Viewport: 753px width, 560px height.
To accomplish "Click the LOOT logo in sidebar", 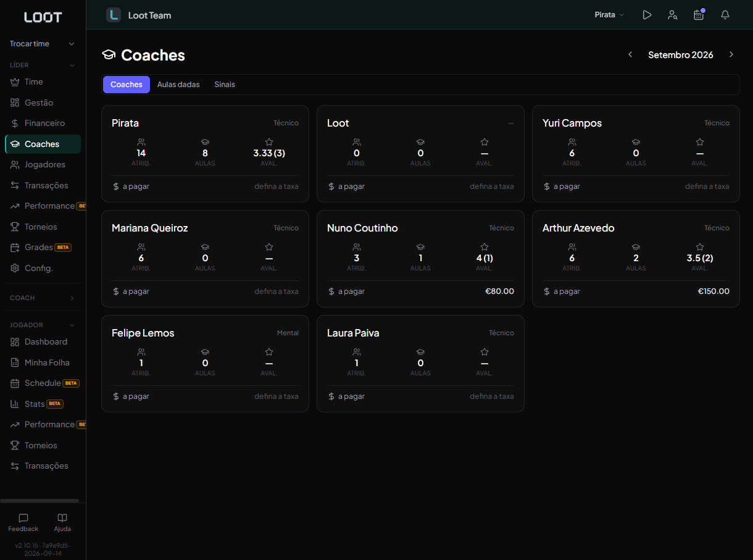I will [x=43, y=17].
